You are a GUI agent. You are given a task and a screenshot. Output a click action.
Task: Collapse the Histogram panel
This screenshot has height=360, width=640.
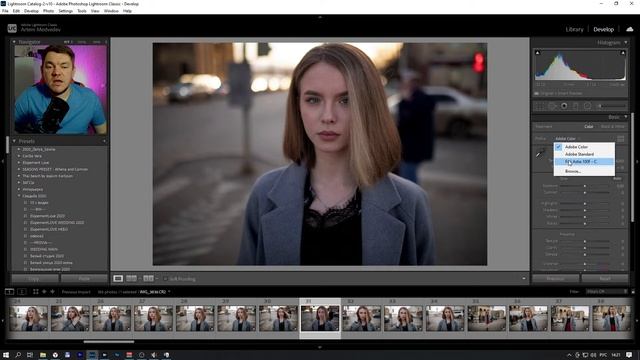tap(626, 42)
